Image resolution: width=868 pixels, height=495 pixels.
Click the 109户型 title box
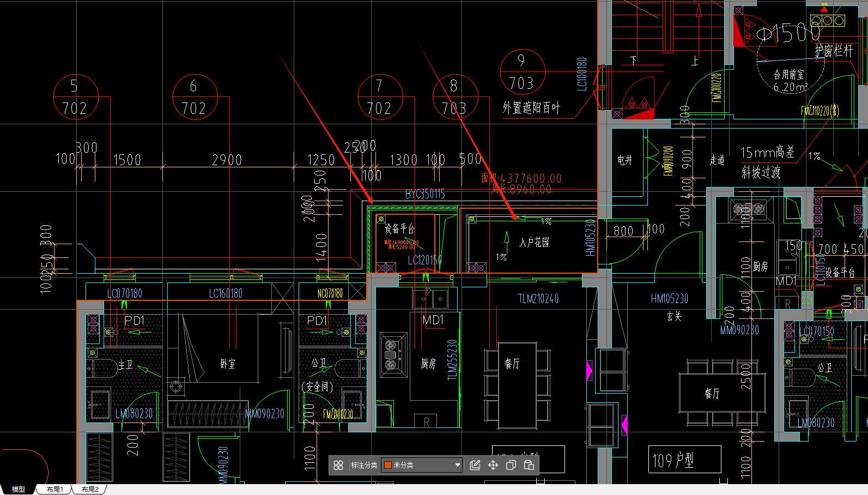click(x=684, y=460)
